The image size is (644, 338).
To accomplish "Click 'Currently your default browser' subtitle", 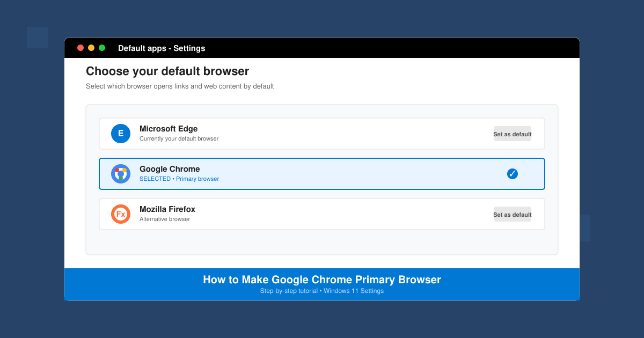I will click(179, 138).
